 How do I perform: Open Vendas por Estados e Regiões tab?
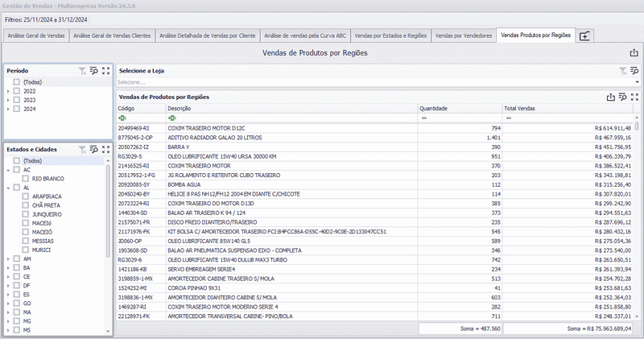click(390, 35)
